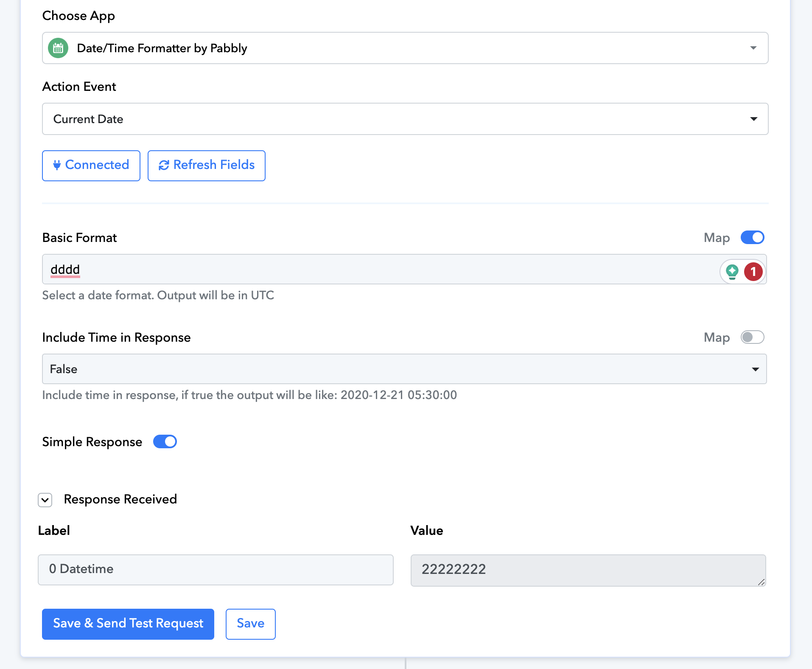Click the Simple Response label
Screen dimensions: 812x669
tap(92, 442)
